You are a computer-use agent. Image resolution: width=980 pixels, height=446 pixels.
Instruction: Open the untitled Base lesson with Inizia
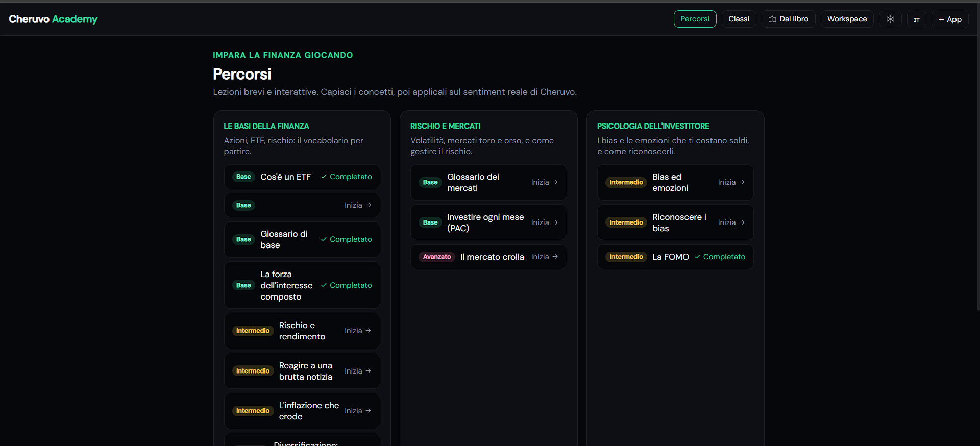(302, 205)
